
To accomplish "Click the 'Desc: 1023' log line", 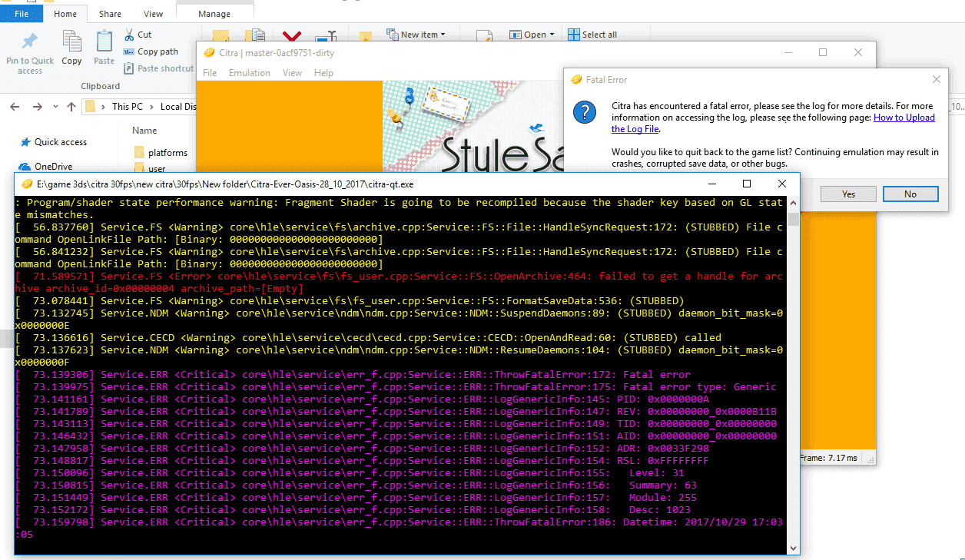I will click(353, 510).
